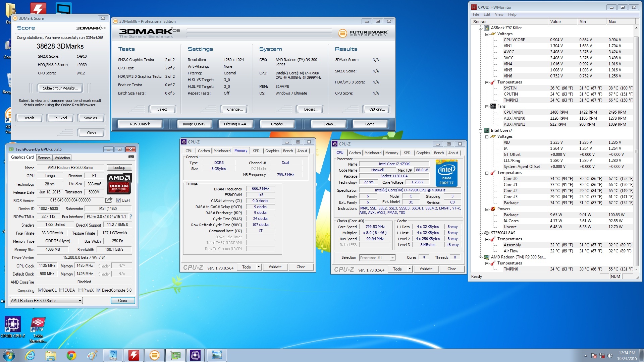Click the To Excel button
Viewport: 644px width, 362px height.
(x=60, y=118)
